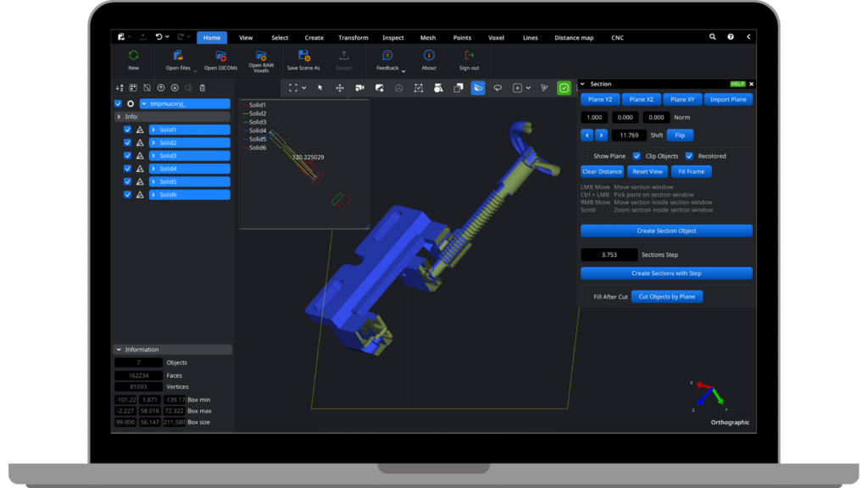Click the Save Scene As icon
Screen dimensions: 868x488
coord(303,56)
